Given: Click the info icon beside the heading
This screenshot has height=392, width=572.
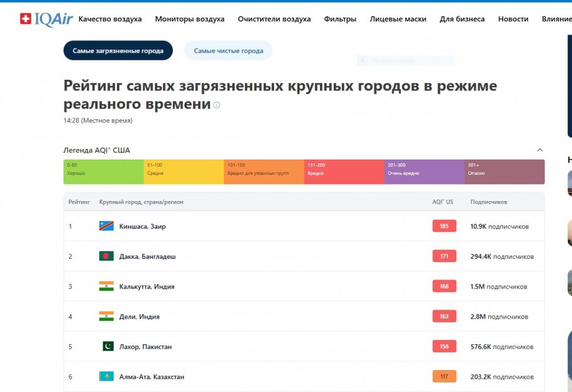Looking at the screenshot, I should click(x=217, y=106).
